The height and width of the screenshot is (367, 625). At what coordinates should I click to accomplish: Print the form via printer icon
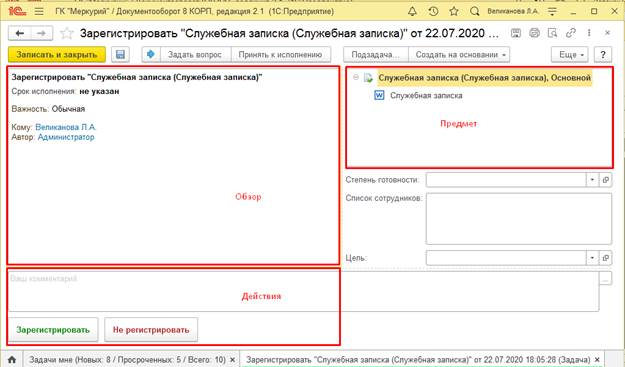534,33
